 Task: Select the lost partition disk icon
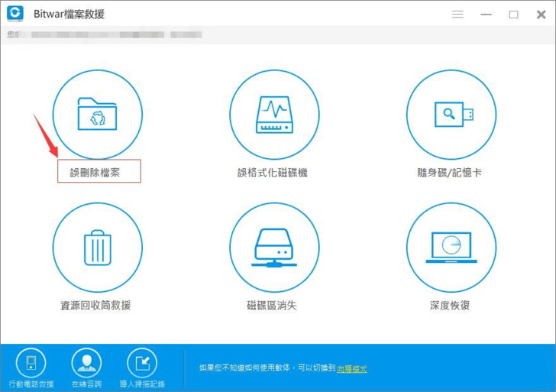tap(274, 248)
